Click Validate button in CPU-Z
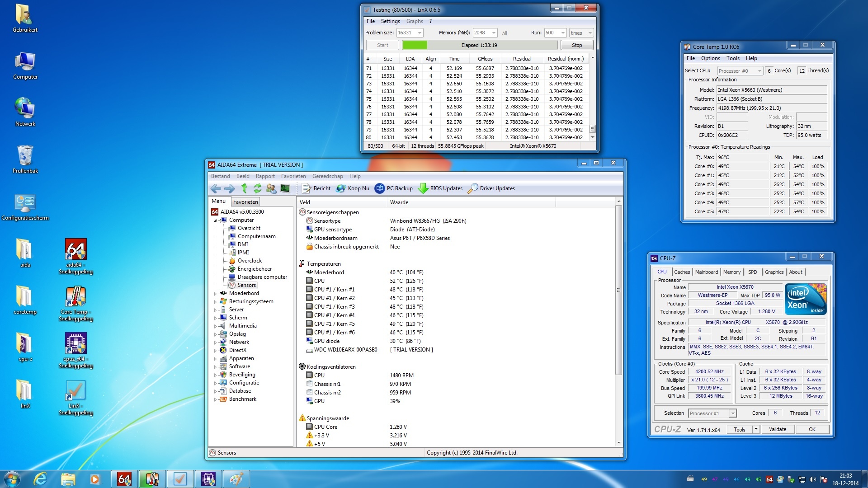 tap(778, 429)
